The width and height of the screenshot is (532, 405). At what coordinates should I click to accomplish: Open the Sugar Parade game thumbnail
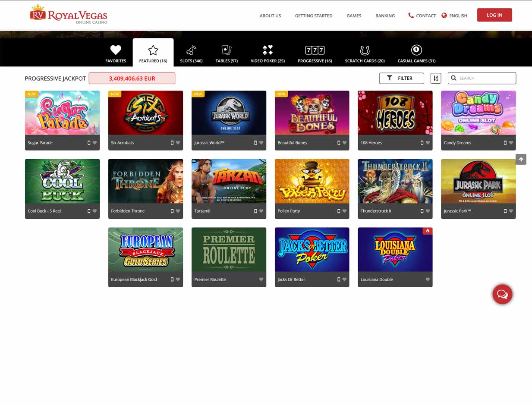click(62, 113)
